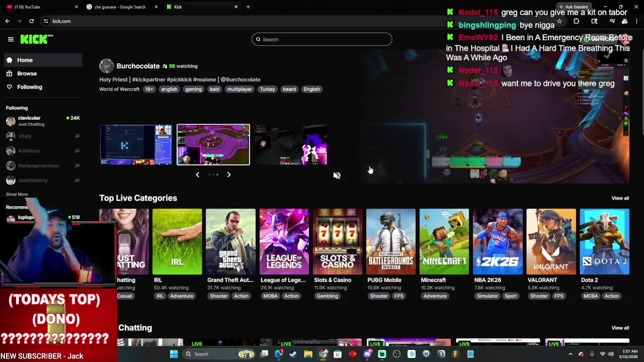Open Following in Kick sidebar

(42, 87)
